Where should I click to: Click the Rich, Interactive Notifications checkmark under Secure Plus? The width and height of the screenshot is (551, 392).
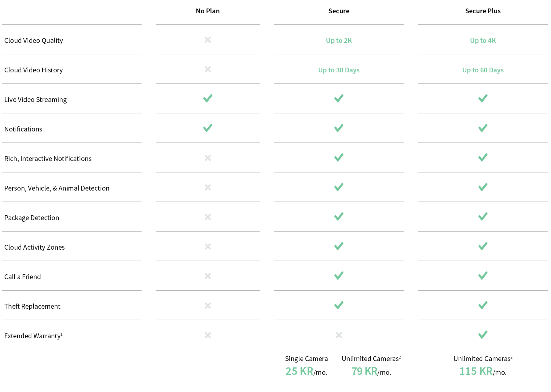[483, 158]
